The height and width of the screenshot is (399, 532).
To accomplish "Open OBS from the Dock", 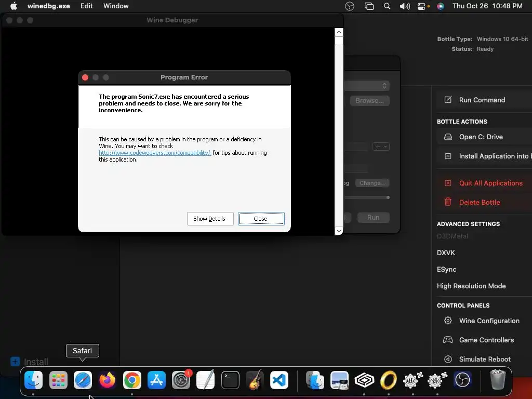I will 462,380.
